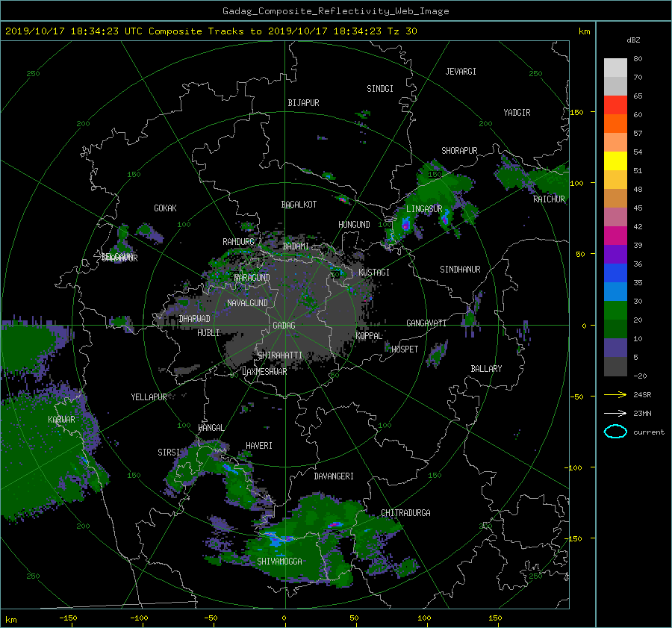
Task: Pick the orange 60 dBZ legend swatch
Action: [x=615, y=123]
